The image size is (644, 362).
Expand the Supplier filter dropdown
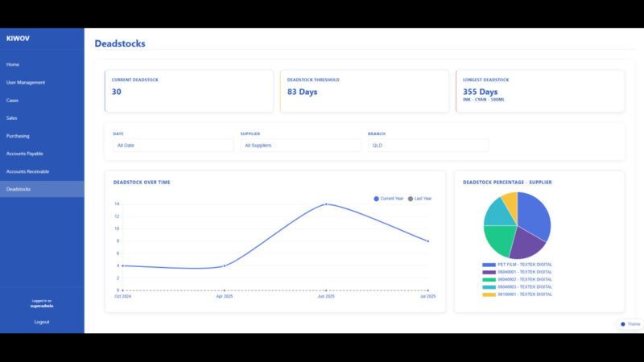click(300, 146)
